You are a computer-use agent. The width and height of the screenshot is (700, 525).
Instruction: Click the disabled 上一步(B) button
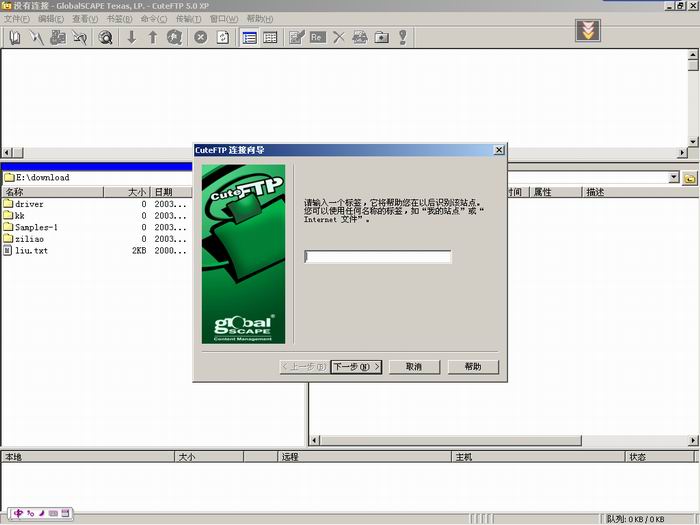coord(304,367)
